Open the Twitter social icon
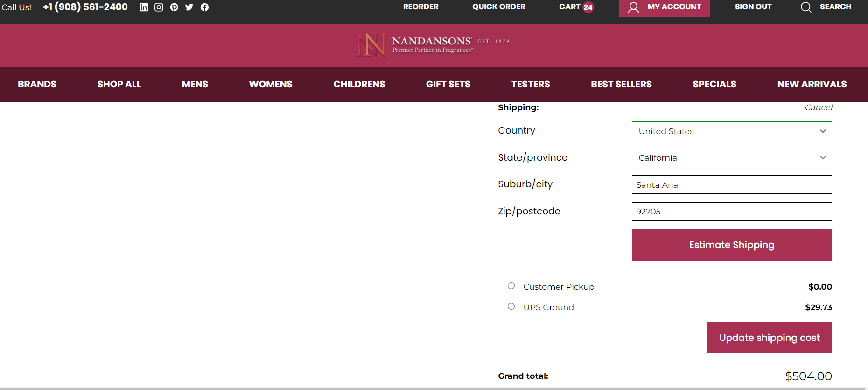 tap(189, 7)
